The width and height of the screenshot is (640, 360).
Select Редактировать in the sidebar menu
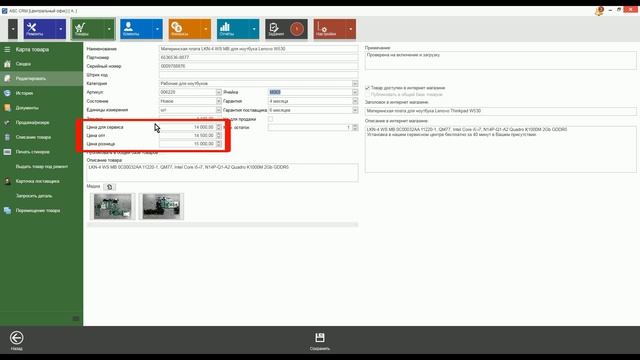tap(41, 78)
